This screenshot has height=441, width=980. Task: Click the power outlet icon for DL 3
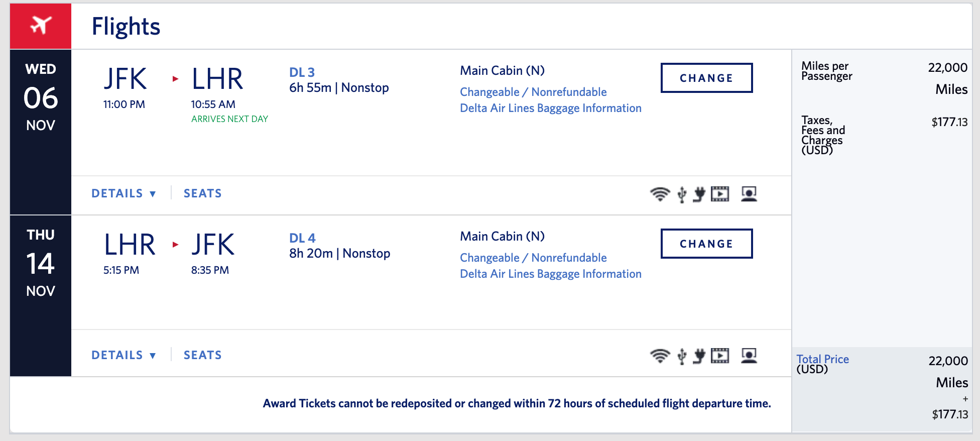click(x=699, y=194)
